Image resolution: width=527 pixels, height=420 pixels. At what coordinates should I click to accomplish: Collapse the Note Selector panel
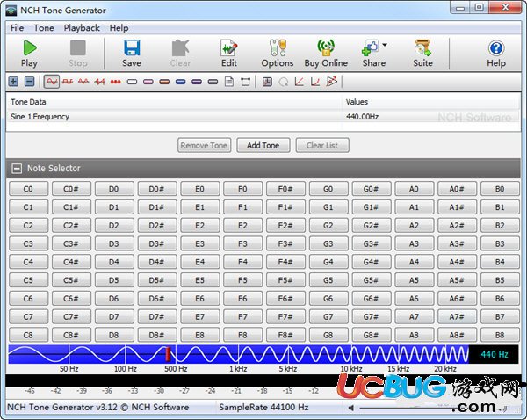[17, 169]
